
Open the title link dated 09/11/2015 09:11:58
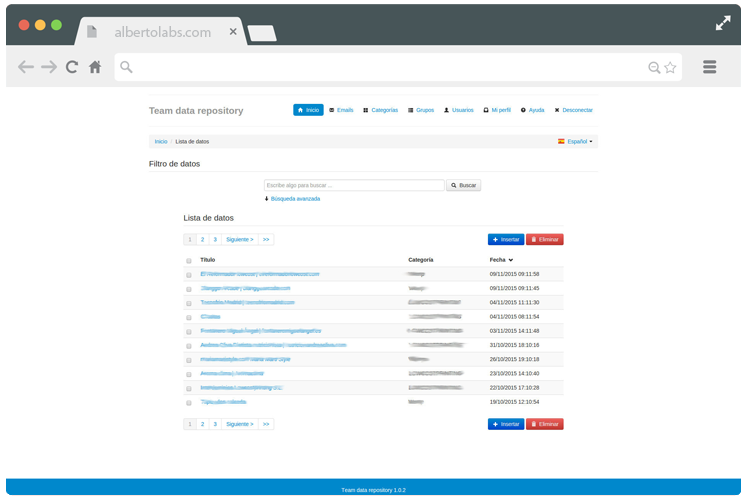coord(260,274)
